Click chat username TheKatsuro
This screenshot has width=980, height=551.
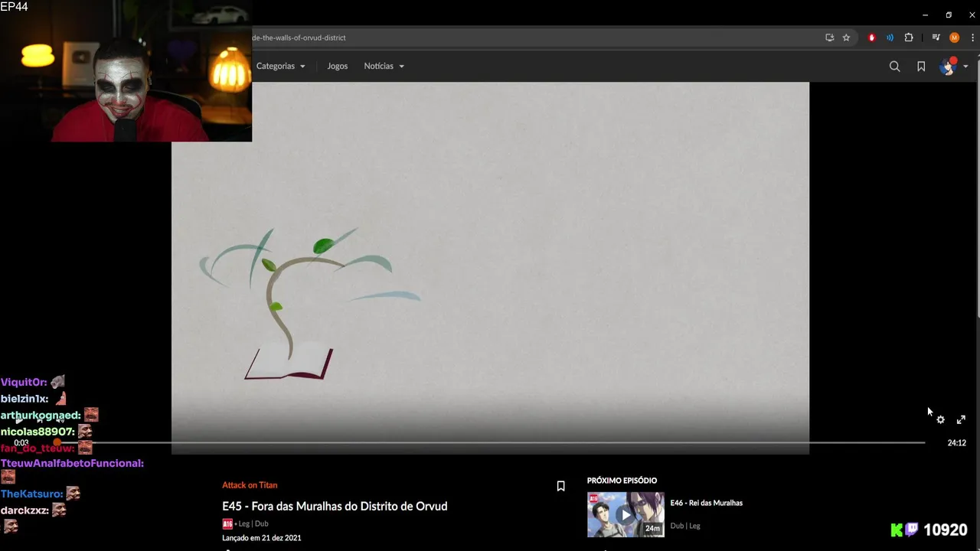point(31,494)
